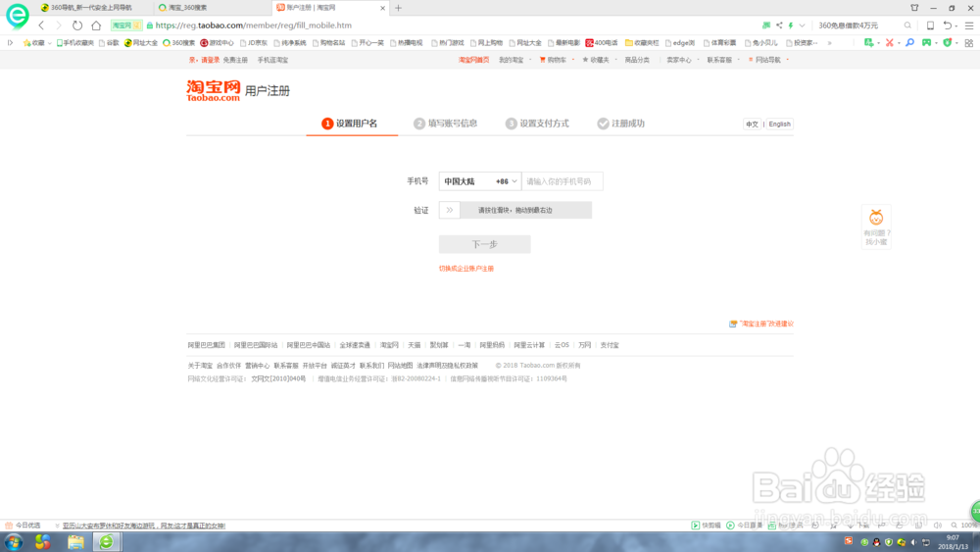Screen dimensions: 980x552
Task: Toggle the bookmarks sidebar arrow
Action: click(x=10, y=43)
